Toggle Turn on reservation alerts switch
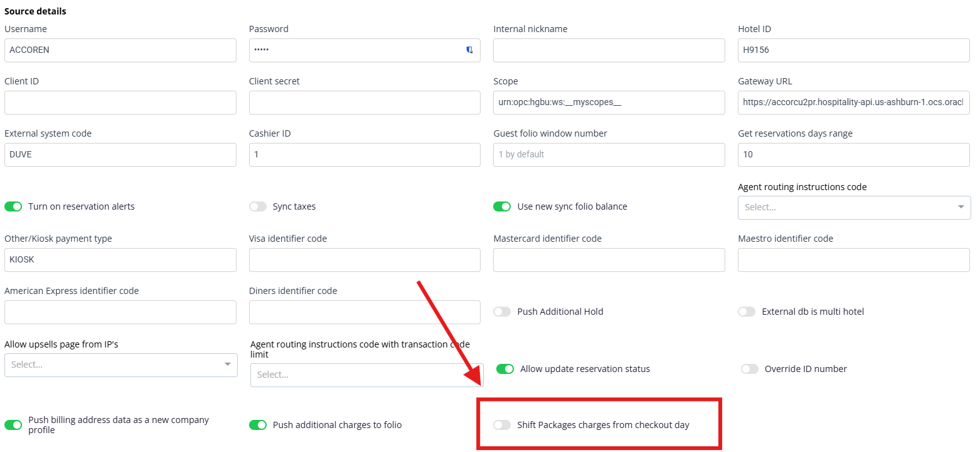 (13, 206)
